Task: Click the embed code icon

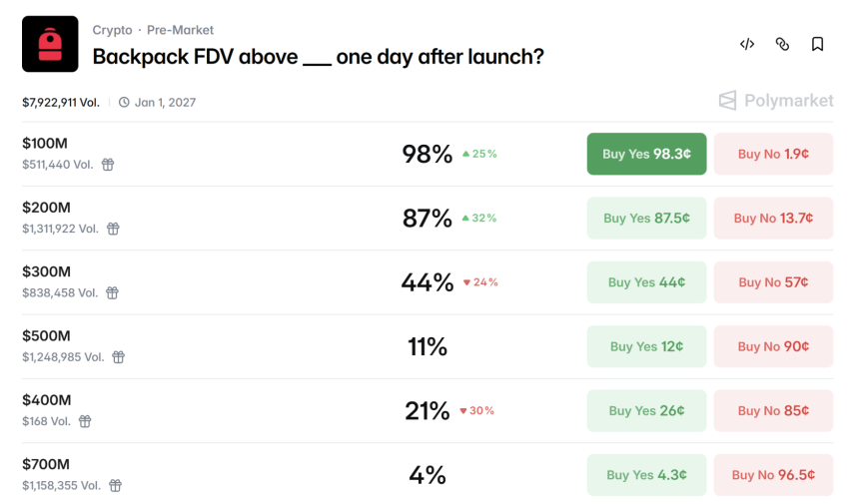Action: point(747,44)
